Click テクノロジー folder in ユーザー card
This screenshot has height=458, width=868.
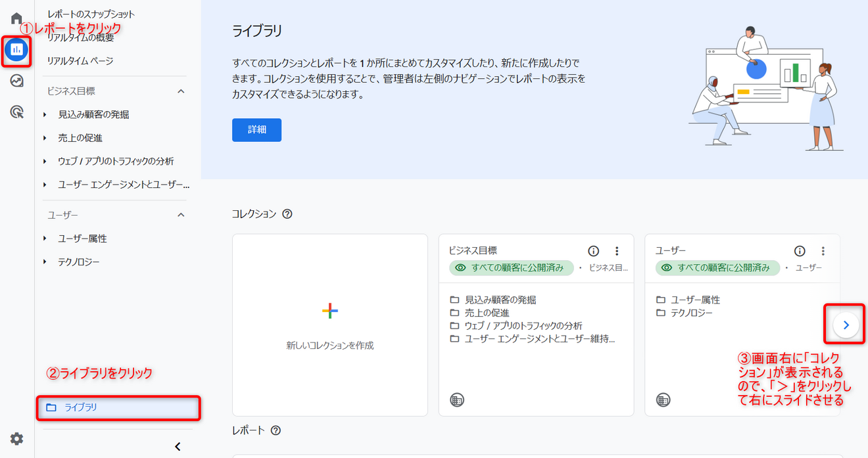click(x=691, y=313)
